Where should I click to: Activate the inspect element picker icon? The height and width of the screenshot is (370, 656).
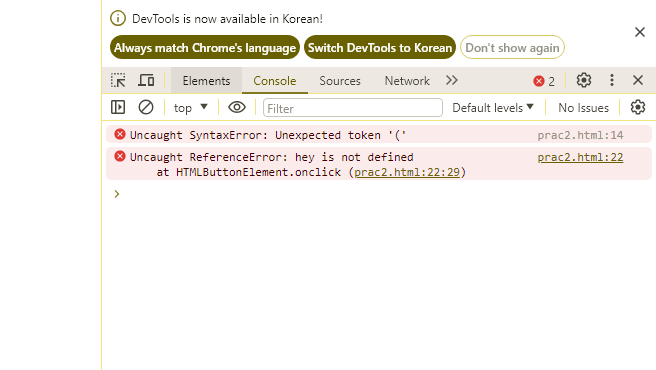pos(118,80)
